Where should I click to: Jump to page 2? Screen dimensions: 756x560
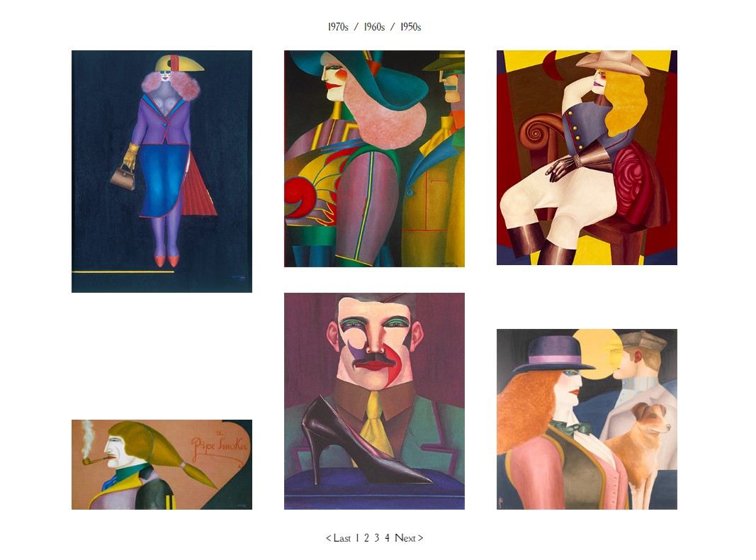pyautogui.click(x=366, y=538)
